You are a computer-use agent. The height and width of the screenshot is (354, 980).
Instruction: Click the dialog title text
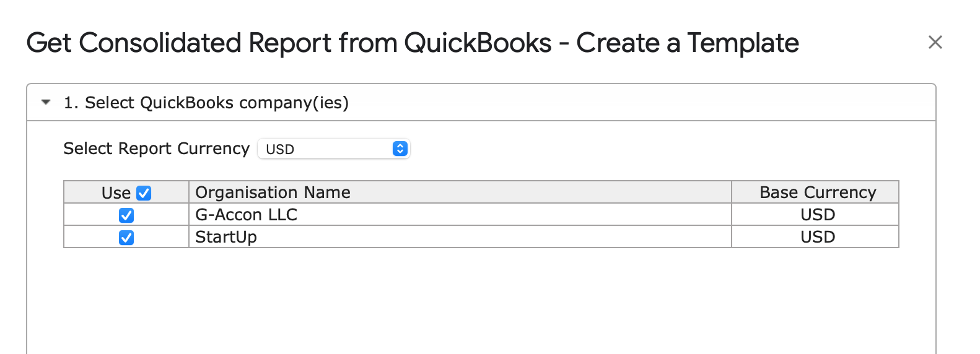[413, 43]
